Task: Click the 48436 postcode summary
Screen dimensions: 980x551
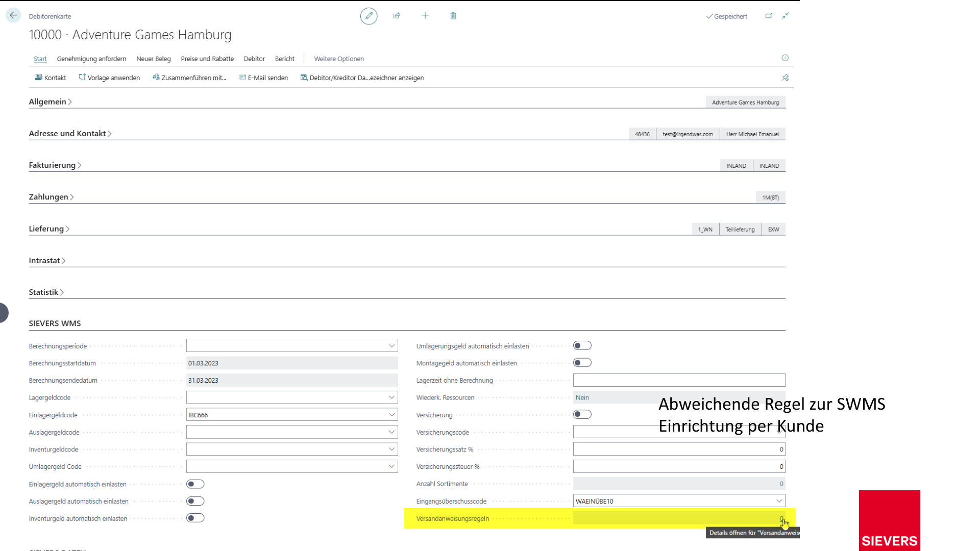Action: click(642, 134)
